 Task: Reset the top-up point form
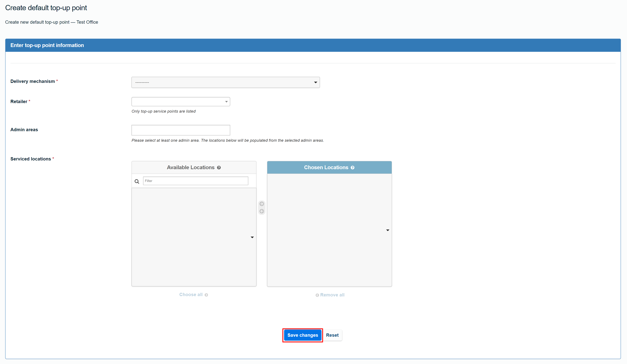[332, 335]
